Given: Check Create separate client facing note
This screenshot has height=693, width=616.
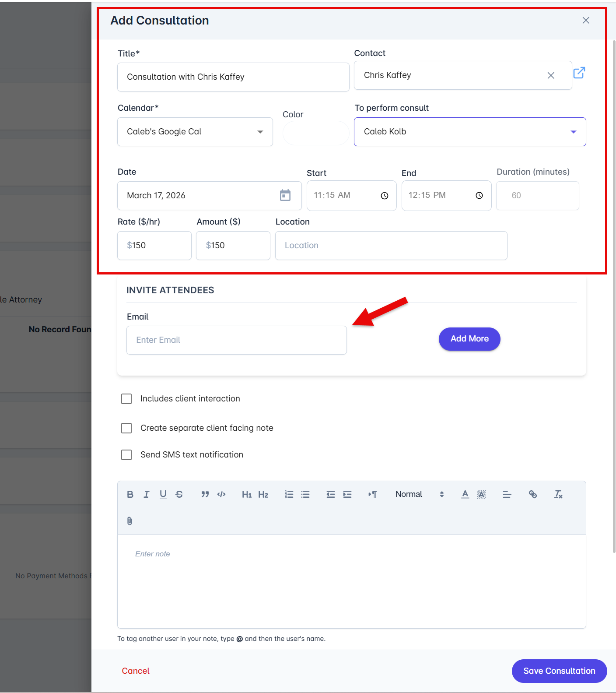Looking at the screenshot, I should point(126,428).
